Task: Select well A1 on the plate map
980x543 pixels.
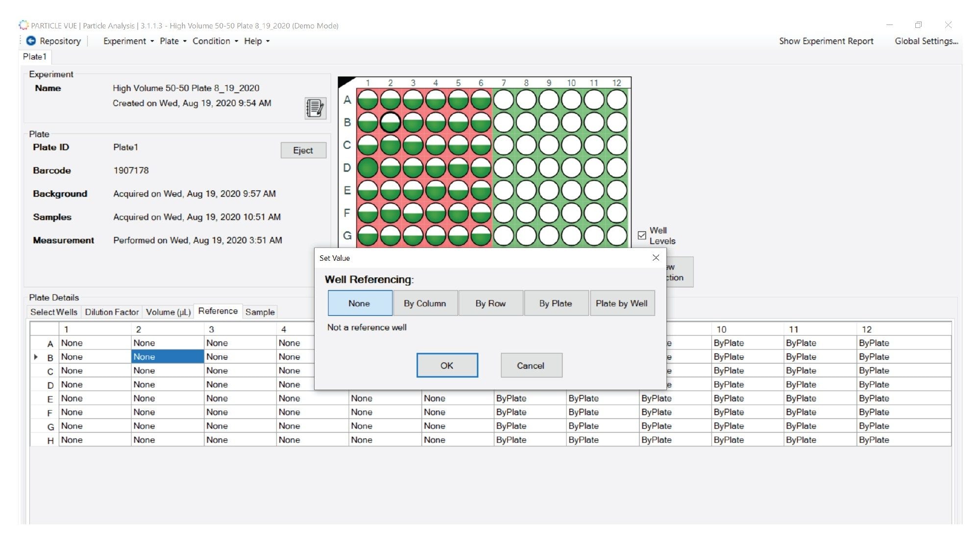Action: pos(367,99)
